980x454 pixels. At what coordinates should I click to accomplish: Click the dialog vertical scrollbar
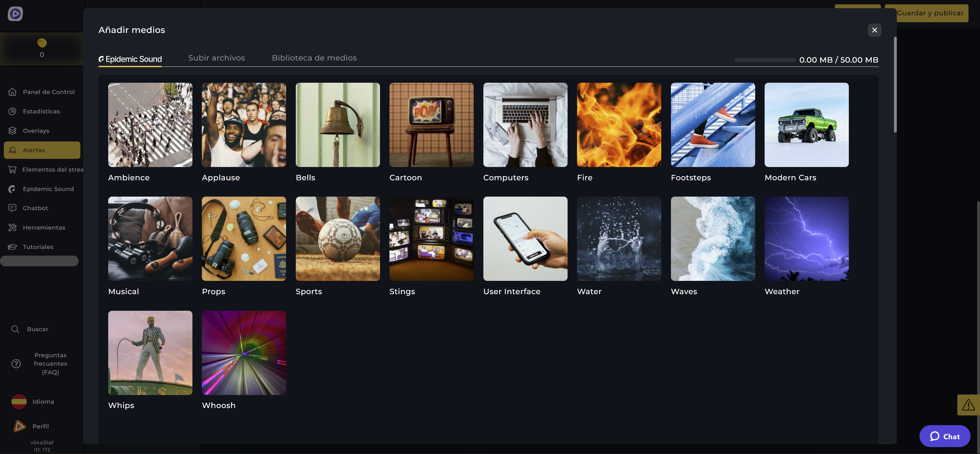(x=895, y=85)
